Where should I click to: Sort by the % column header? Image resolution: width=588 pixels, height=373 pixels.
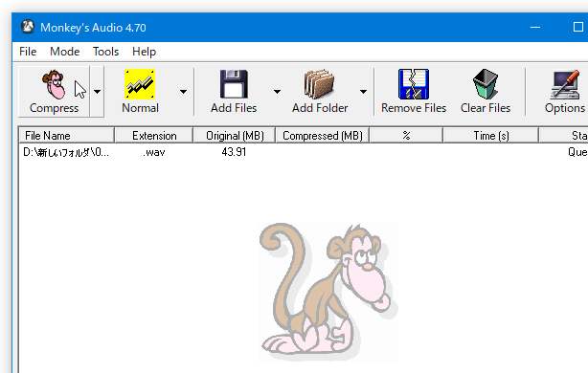coord(406,136)
